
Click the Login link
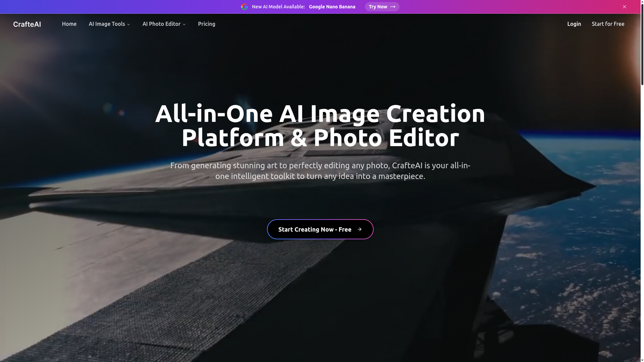[574, 24]
